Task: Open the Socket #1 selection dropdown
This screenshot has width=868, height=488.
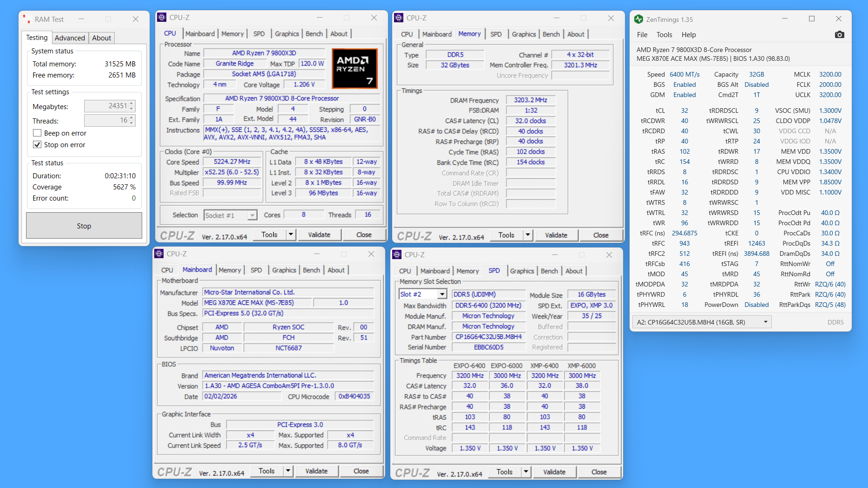Action: pos(252,215)
